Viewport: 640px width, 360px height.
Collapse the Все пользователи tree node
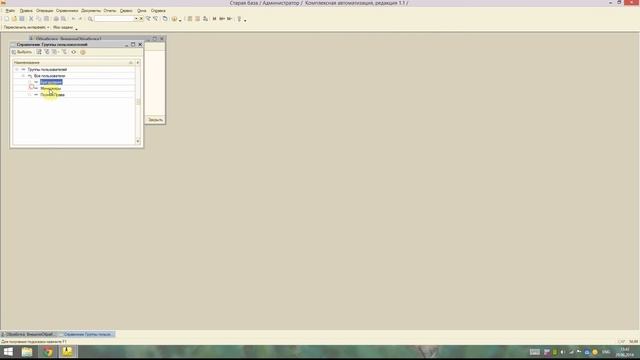(23, 76)
